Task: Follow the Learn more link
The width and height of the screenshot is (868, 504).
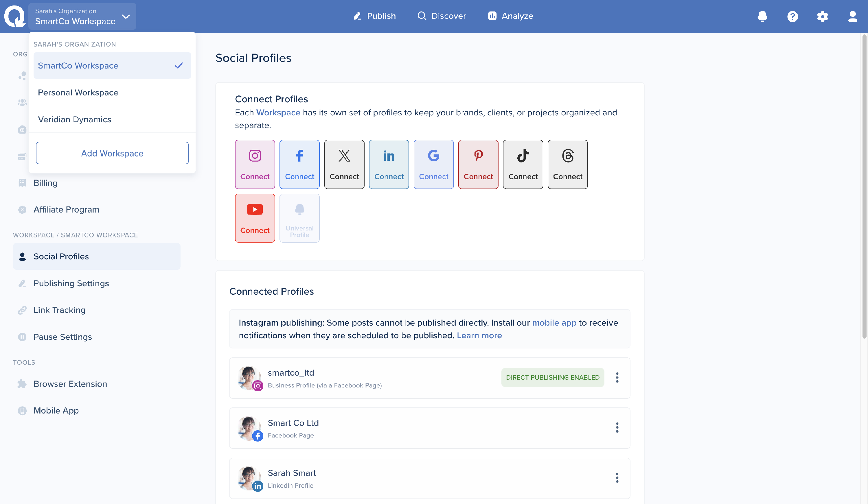Action: pos(479,335)
